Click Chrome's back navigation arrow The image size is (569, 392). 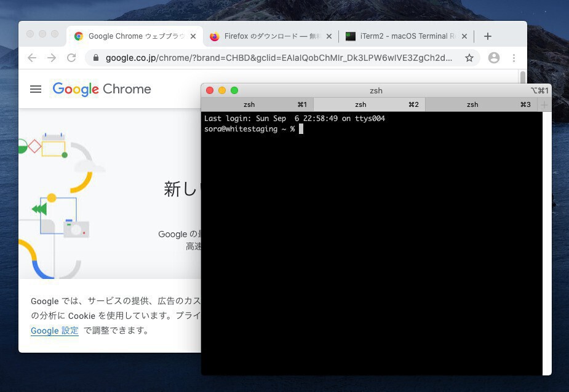pos(32,58)
